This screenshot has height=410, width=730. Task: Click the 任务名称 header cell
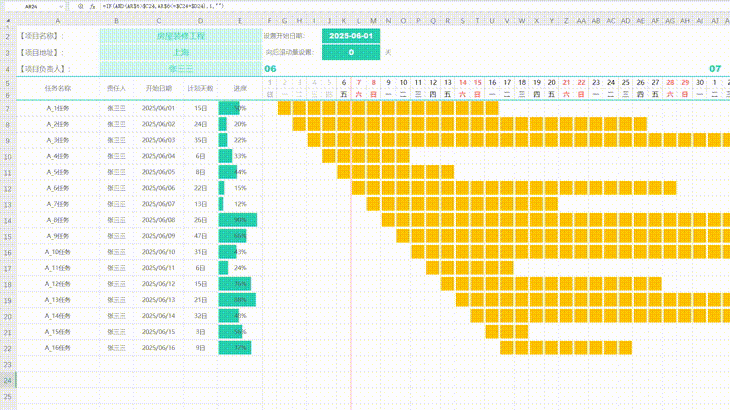(x=58, y=88)
